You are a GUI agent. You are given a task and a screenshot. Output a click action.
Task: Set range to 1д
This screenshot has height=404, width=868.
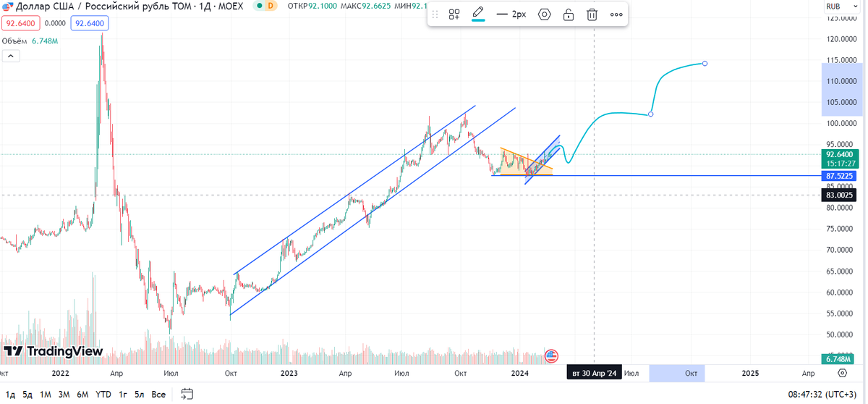[x=10, y=395]
